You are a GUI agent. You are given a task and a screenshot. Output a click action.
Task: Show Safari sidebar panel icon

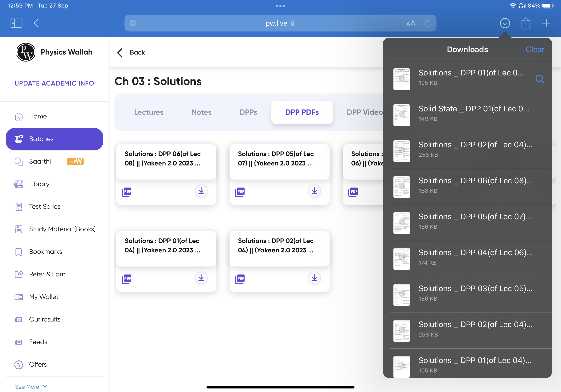[16, 23]
